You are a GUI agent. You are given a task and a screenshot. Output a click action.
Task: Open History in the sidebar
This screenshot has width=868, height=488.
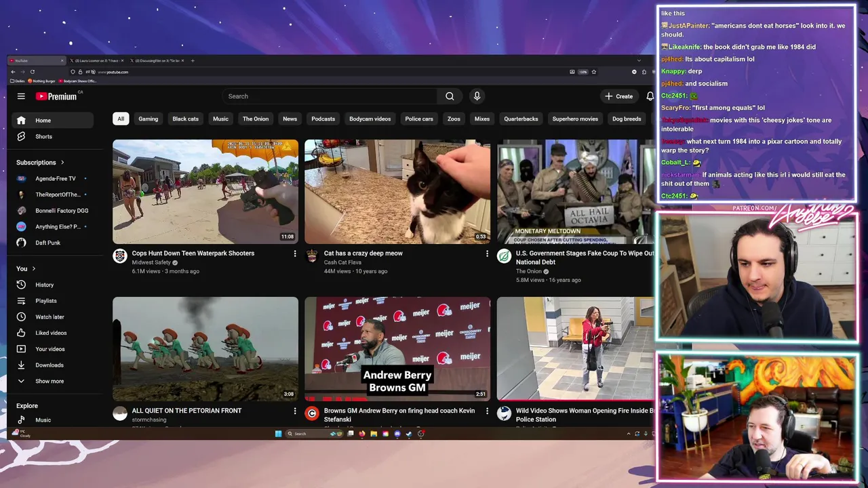click(53, 285)
